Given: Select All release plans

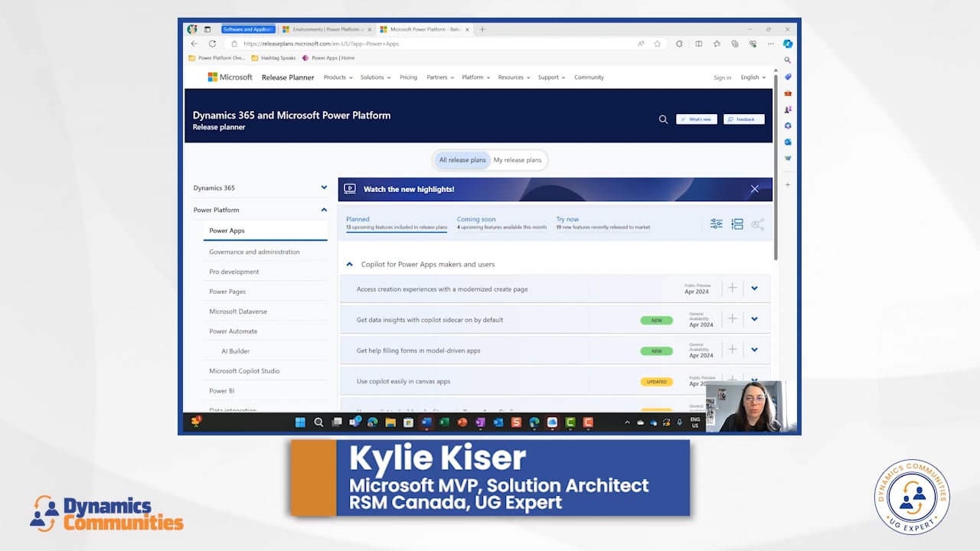Looking at the screenshot, I should [462, 160].
